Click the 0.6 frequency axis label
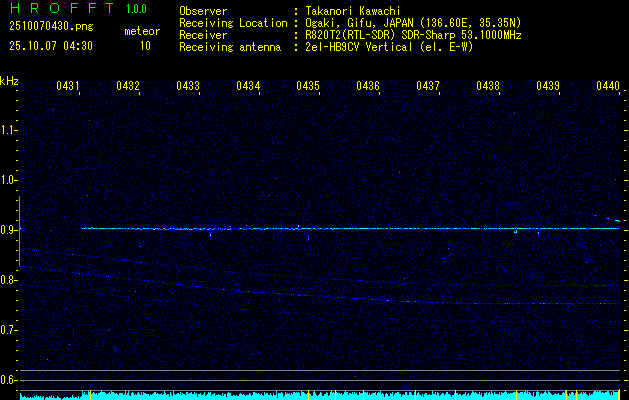This screenshot has height=400, width=629. coord(9,379)
